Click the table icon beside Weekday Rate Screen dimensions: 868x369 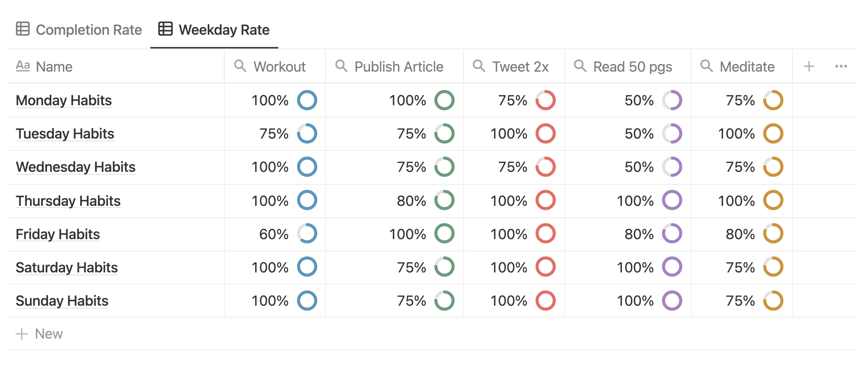[x=166, y=29]
